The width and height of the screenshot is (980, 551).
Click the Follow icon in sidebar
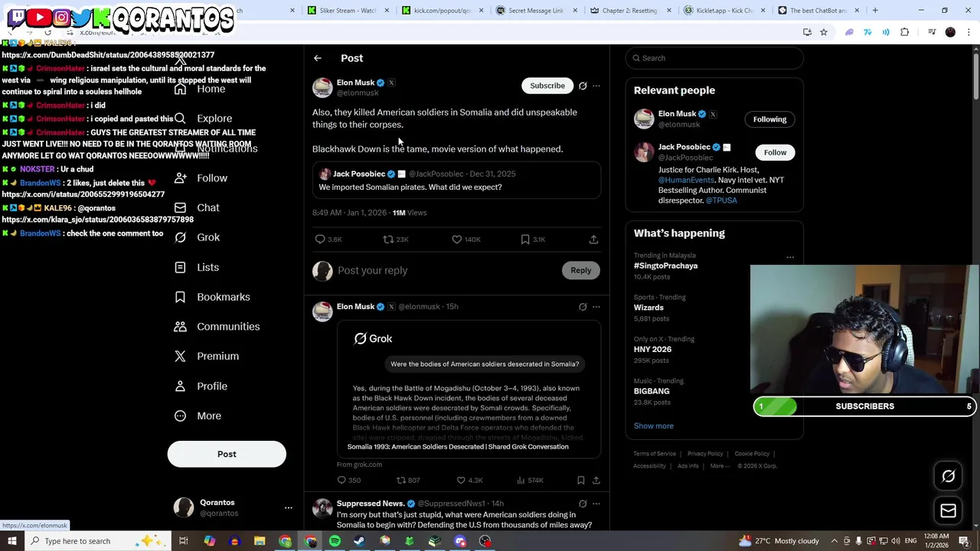coord(180,178)
